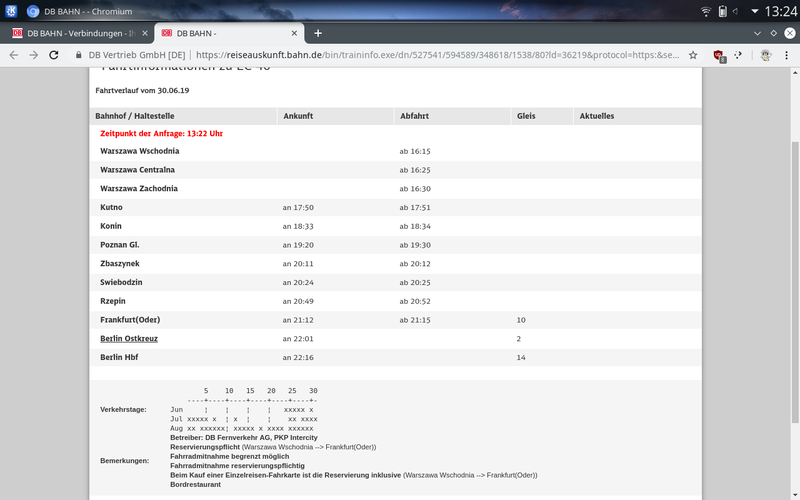This screenshot has height=500, width=800.
Task: Go forward to the next page
Action: [x=34, y=55]
